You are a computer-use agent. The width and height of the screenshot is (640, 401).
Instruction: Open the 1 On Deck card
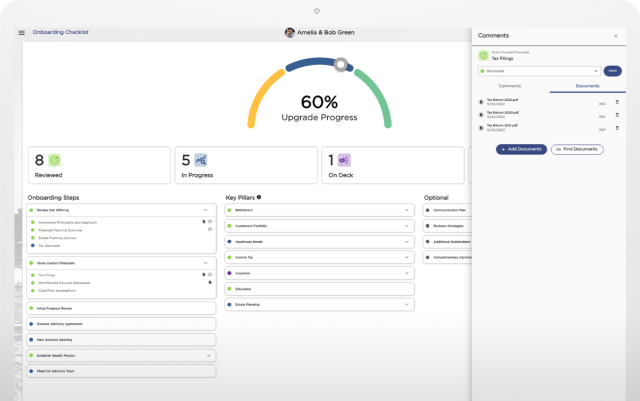click(393, 165)
